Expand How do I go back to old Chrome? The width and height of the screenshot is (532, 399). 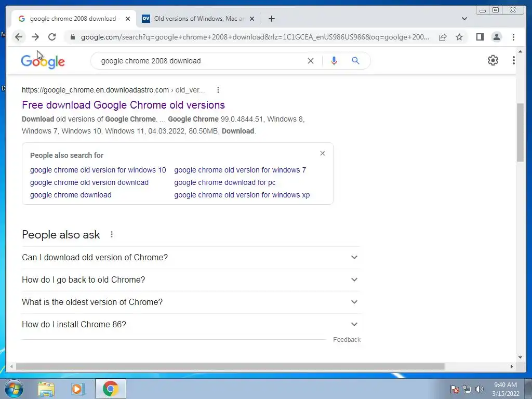191,280
